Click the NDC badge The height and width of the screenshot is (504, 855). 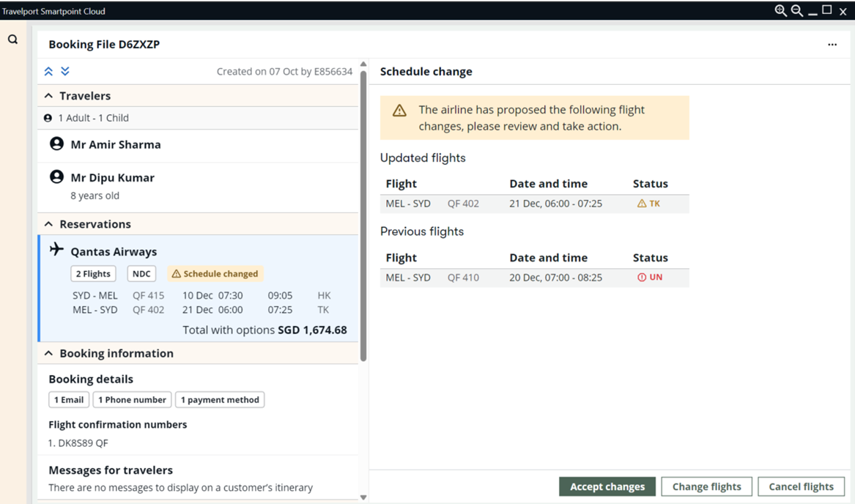[x=141, y=274]
